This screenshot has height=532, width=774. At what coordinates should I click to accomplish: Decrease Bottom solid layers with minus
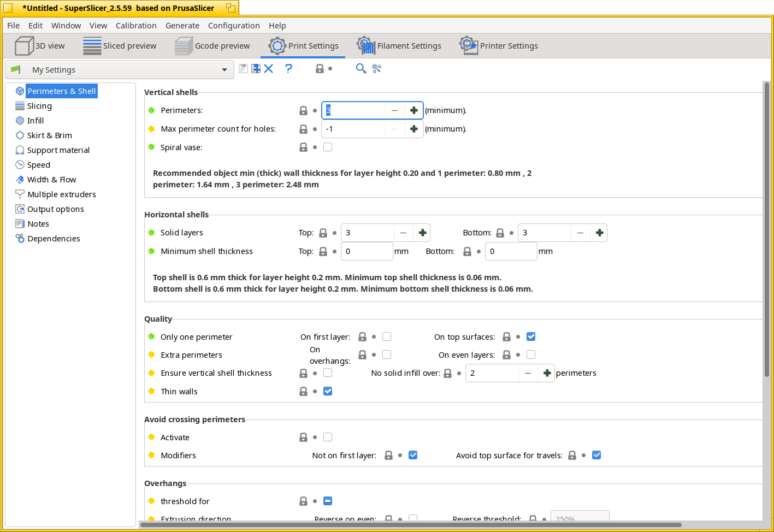(581, 233)
